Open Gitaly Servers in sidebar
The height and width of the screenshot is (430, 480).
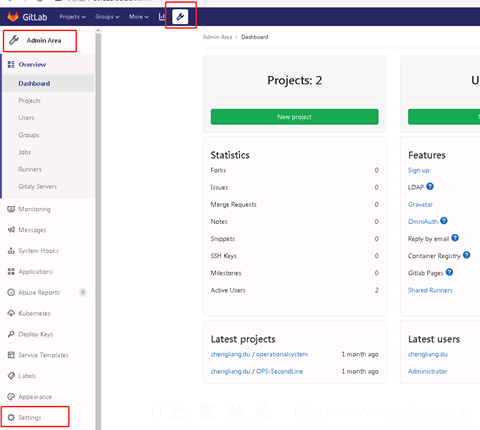[x=37, y=186]
